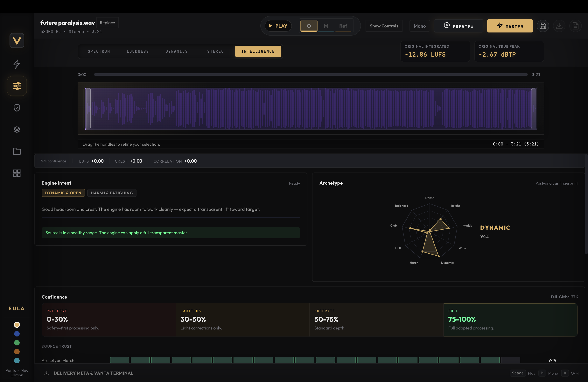Open the grid dashboard icon in the sidebar
588x382 pixels.
17,173
